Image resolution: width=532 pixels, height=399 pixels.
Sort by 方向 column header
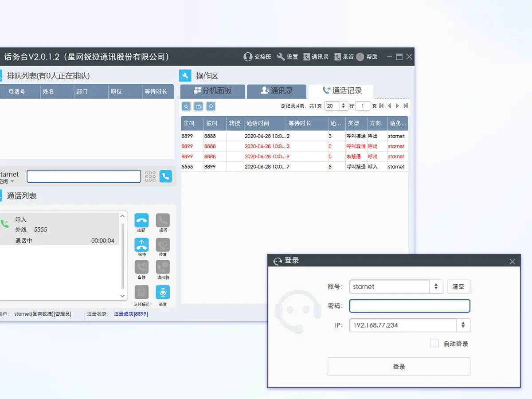pyautogui.click(x=377, y=123)
